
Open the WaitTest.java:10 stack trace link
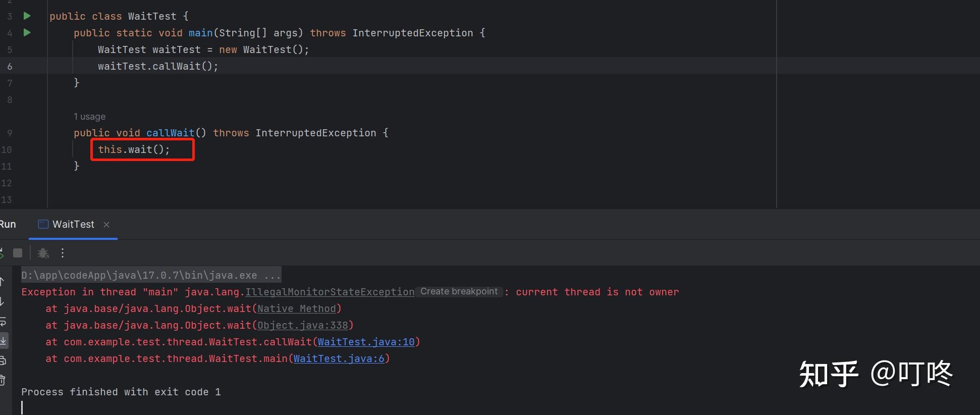[x=366, y=342]
